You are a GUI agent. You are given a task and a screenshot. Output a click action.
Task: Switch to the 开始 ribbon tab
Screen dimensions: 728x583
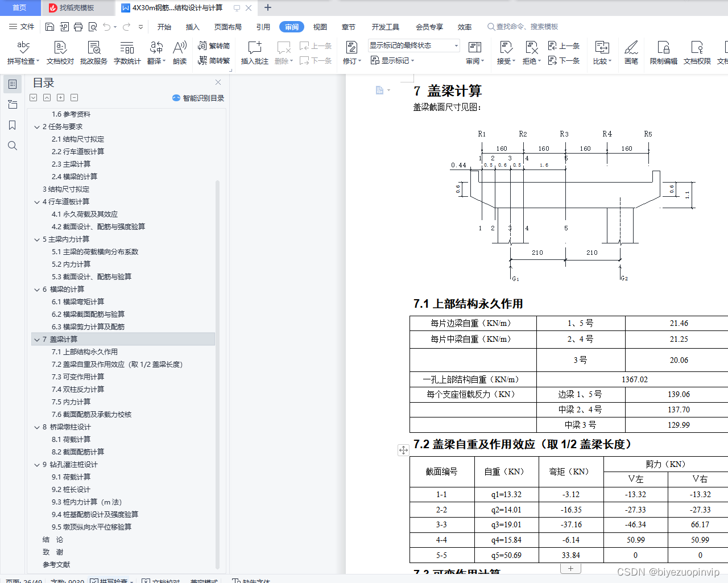click(164, 27)
